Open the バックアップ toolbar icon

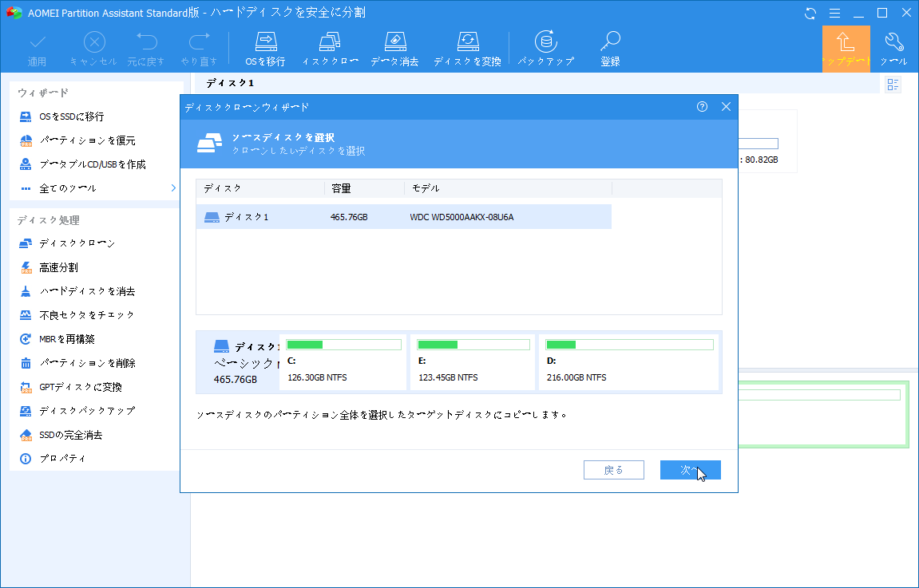[545, 49]
